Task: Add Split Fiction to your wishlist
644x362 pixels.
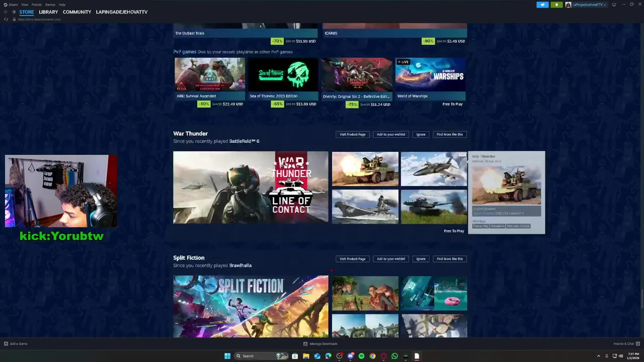Action: (391, 259)
